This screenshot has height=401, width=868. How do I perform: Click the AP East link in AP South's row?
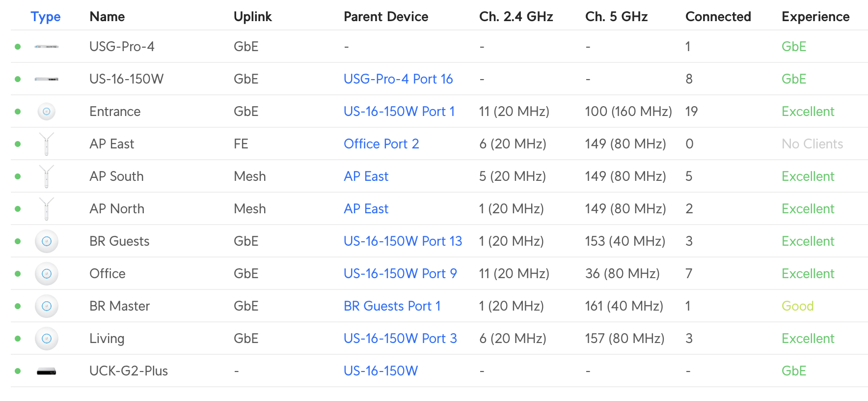tap(366, 176)
